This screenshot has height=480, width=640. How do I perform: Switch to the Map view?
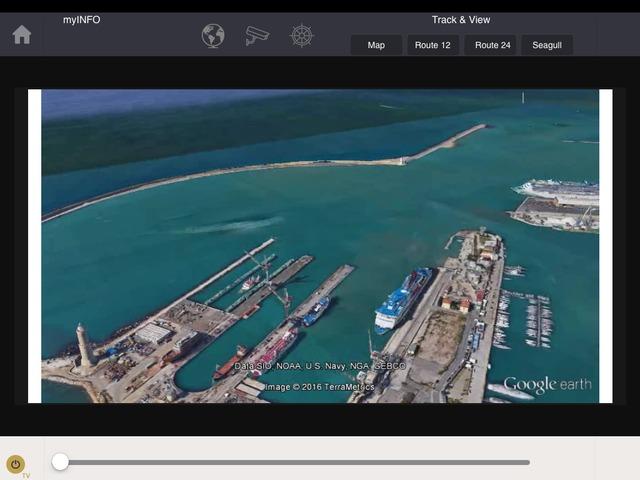point(376,45)
